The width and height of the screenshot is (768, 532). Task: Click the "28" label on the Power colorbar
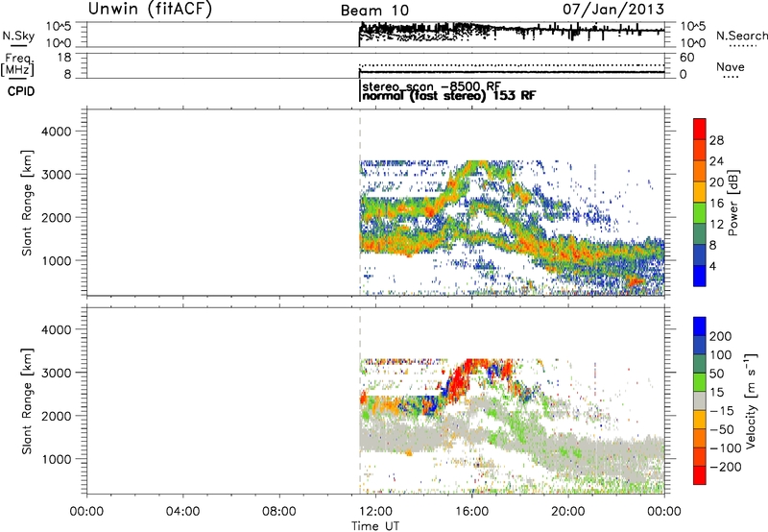click(x=716, y=140)
